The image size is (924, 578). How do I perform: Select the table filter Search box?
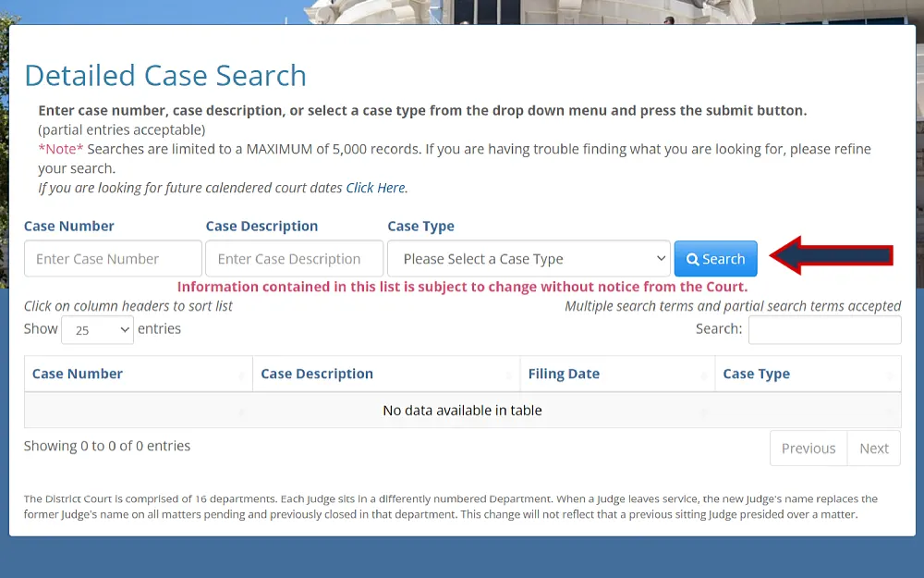pos(824,329)
